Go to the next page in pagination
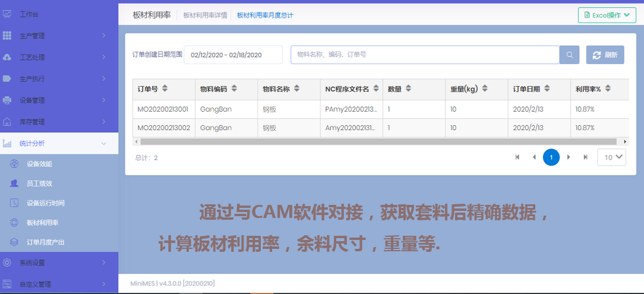644x294 pixels. [x=569, y=157]
